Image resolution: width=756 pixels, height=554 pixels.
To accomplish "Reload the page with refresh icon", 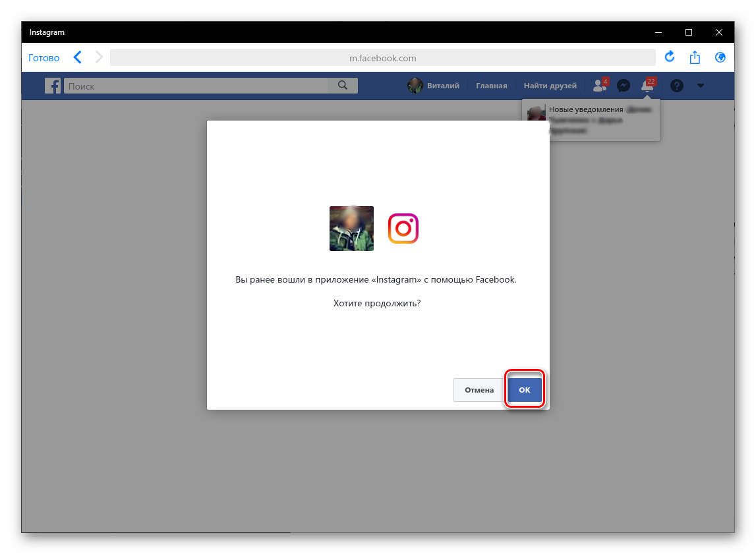I will pyautogui.click(x=670, y=57).
